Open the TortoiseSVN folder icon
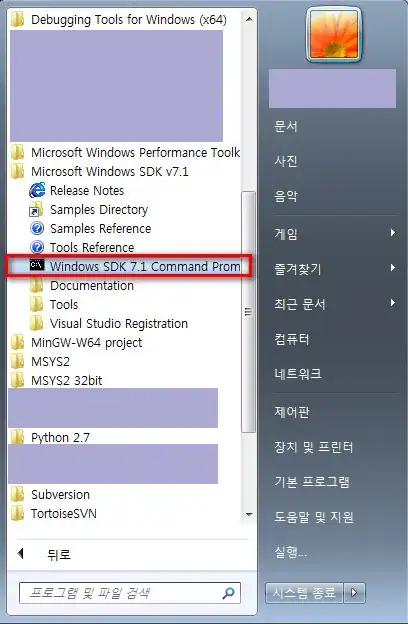The height and width of the screenshot is (624, 408). [17, 513]
